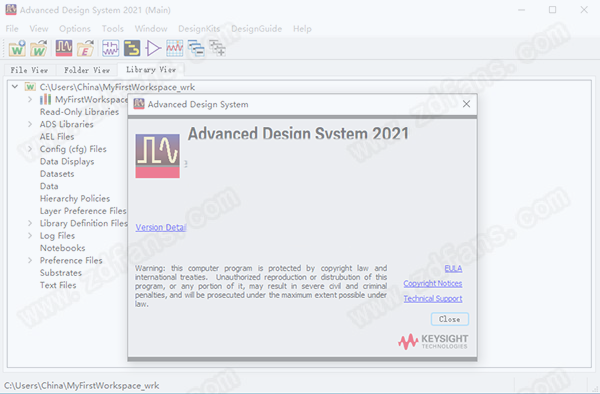Expand the MyFirstWorkspace library node
600x394 pixels.
tap(30, 99)
